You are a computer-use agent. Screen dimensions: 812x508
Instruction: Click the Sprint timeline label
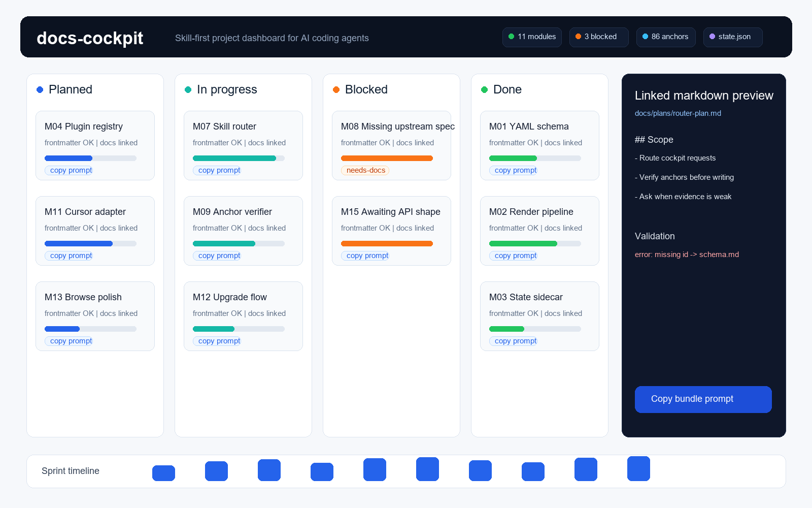[x=71, y=471]
